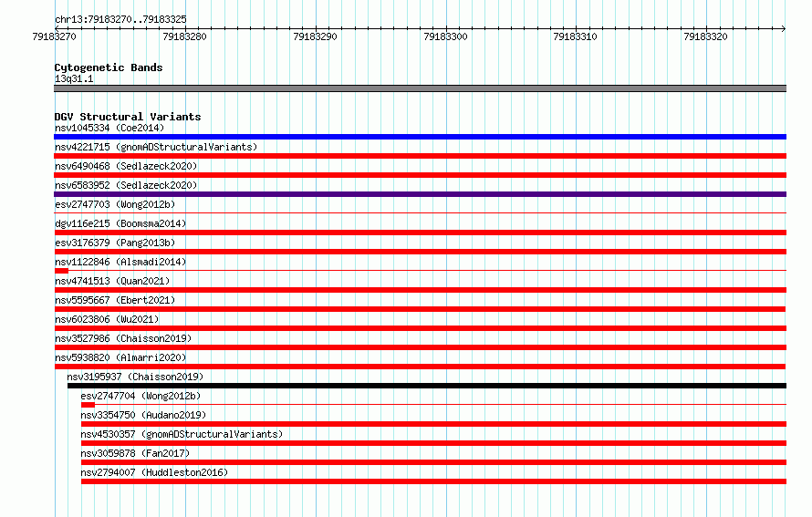Click the red nsv4221715 variant bar

point(420,156)
